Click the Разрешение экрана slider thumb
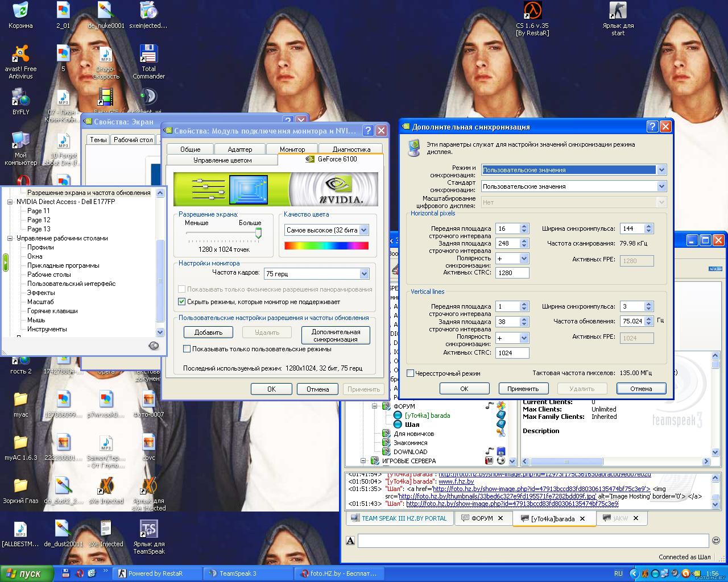The image size is (728, 582). tap(258, 233)
